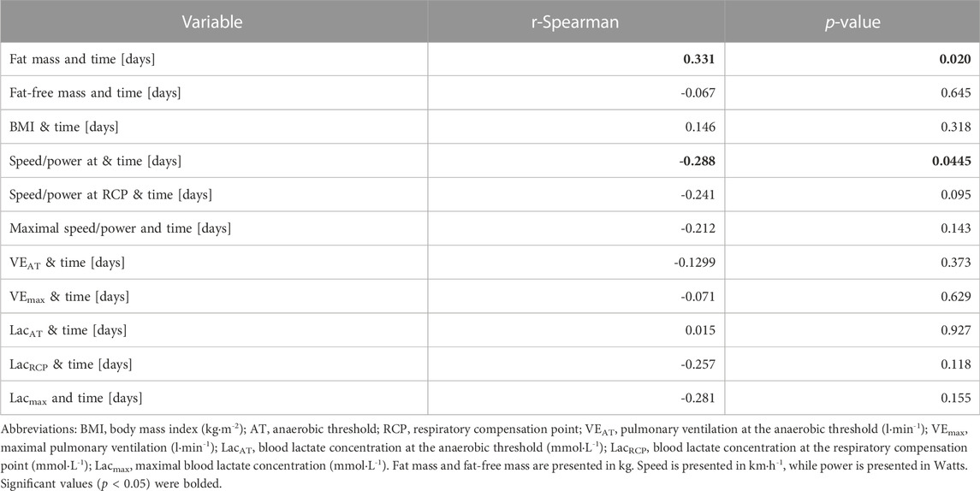Select the VEAT & time row label
This screenshot has width=980, height=491.
pos(67,263)
